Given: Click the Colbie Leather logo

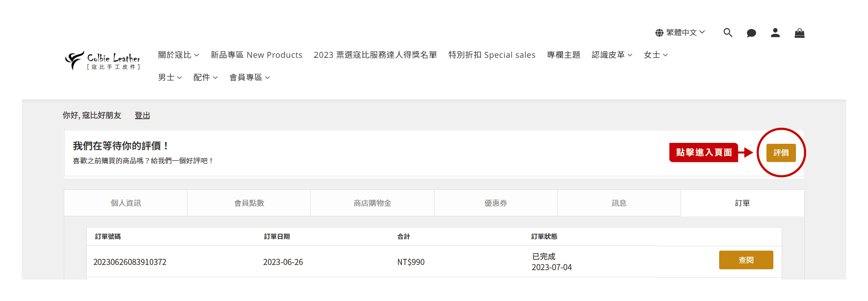Looking at the screenshot, I should (x=103, y=60).
